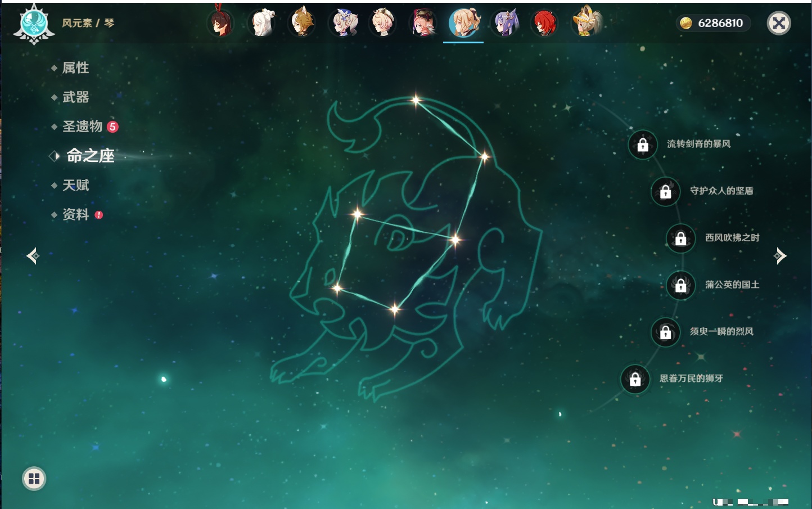This screenshot has height=509, width=812.
Task: Select the highlighted Jean portrait
Action: pos(463,22)
